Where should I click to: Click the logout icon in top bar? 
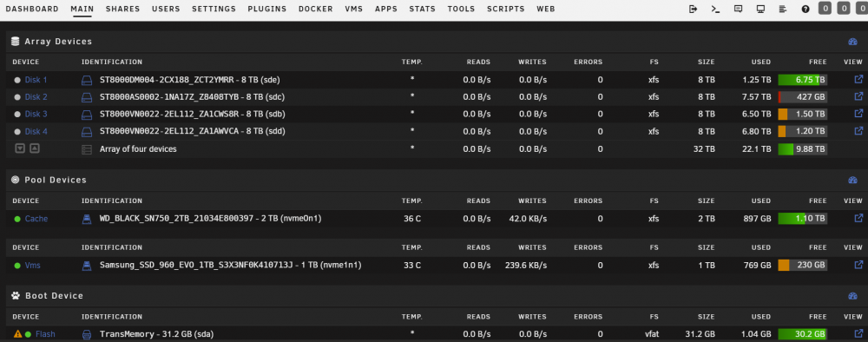693,9
